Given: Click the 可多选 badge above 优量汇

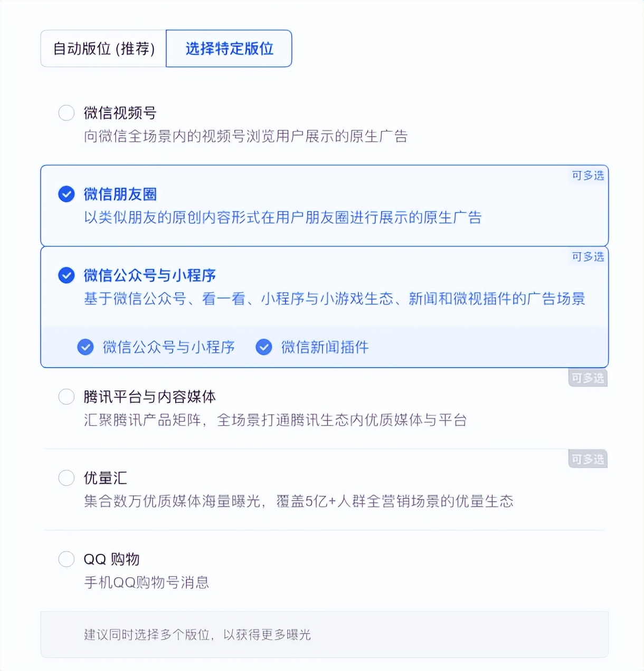Looking at the screenshot, I should [x=587, y=458].
